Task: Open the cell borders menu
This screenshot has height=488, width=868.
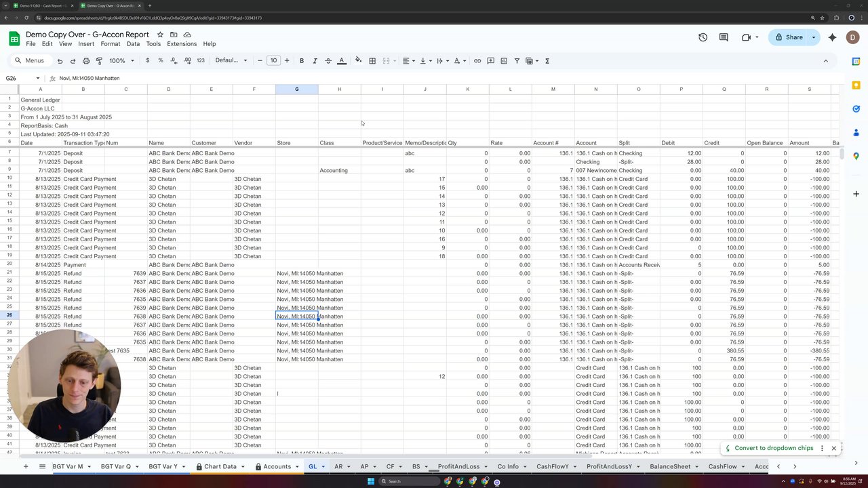Action: tap(372, 61)
